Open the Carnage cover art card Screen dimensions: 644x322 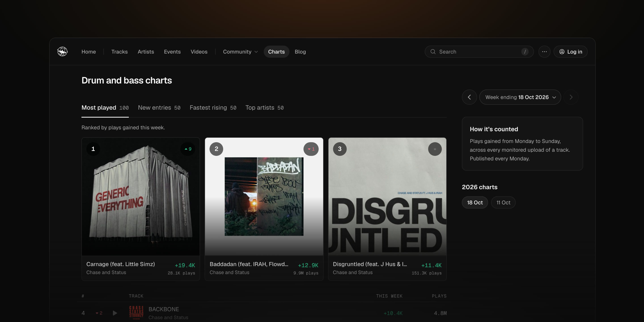pos(141,197)
